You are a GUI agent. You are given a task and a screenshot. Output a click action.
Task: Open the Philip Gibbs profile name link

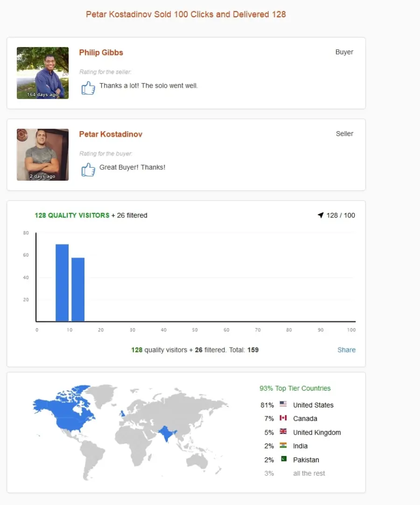(101, 52)
